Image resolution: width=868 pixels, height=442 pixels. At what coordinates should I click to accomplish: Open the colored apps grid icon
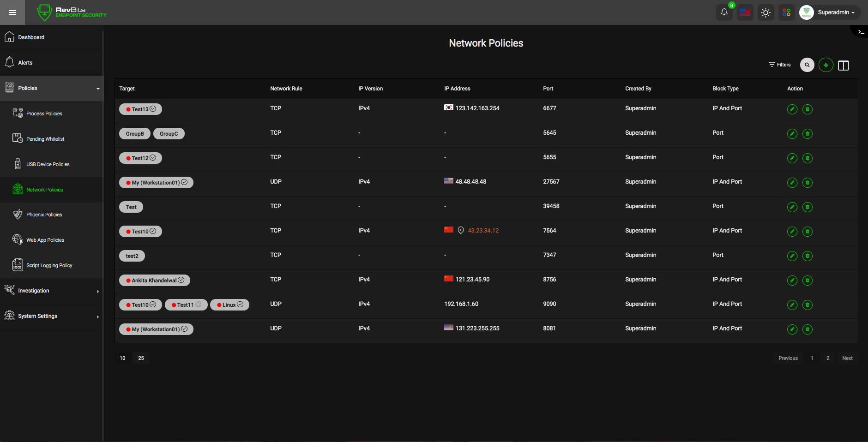click(786, 12)
